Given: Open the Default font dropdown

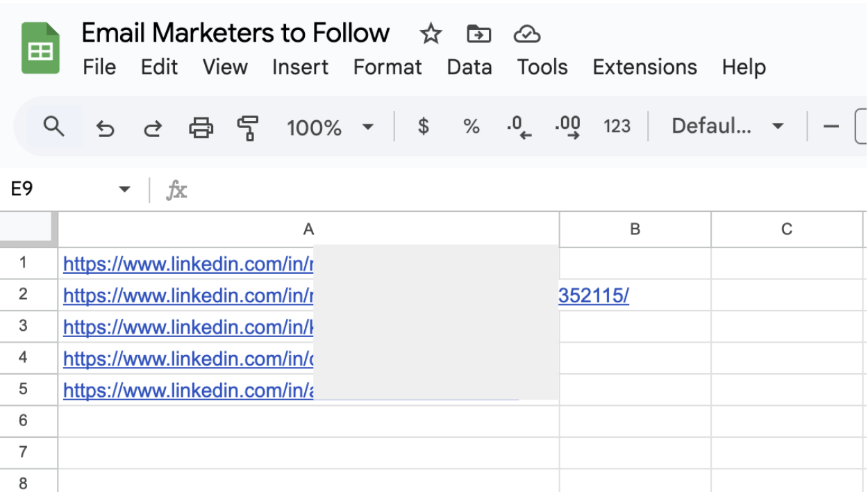Looking at the screenshot, I should (x=728, y=126).
